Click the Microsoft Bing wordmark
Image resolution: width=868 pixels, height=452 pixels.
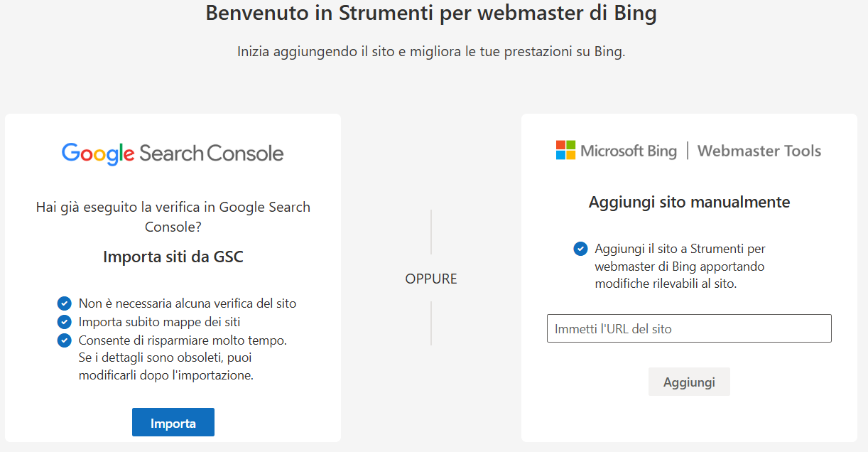(x=629, y=151)
